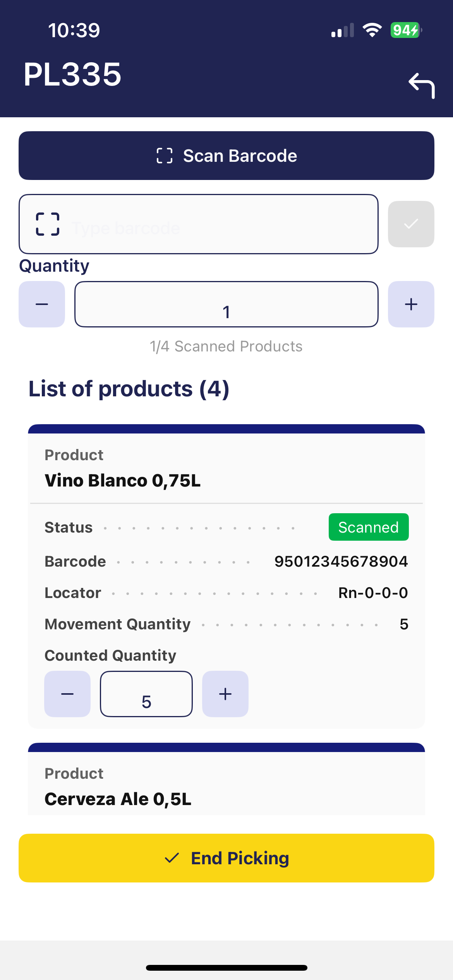
Task: Increase Vino Blanco counted quantity
Action: click(225, 694)
